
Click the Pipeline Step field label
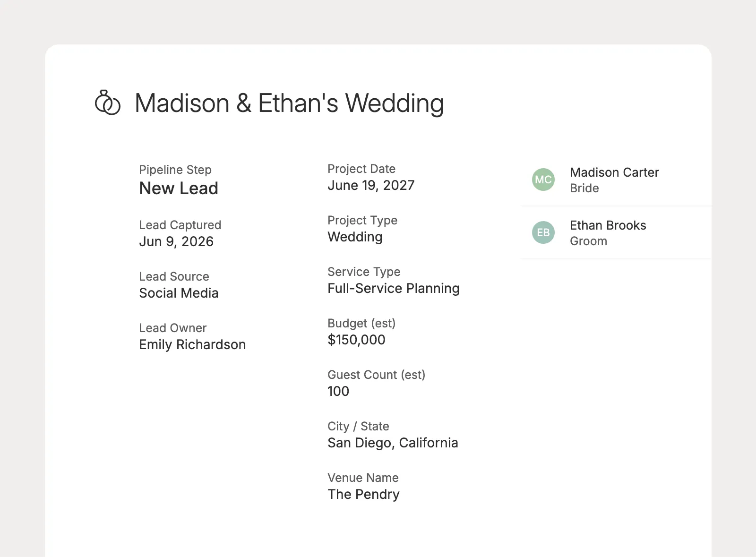click(x=175, y=170)
